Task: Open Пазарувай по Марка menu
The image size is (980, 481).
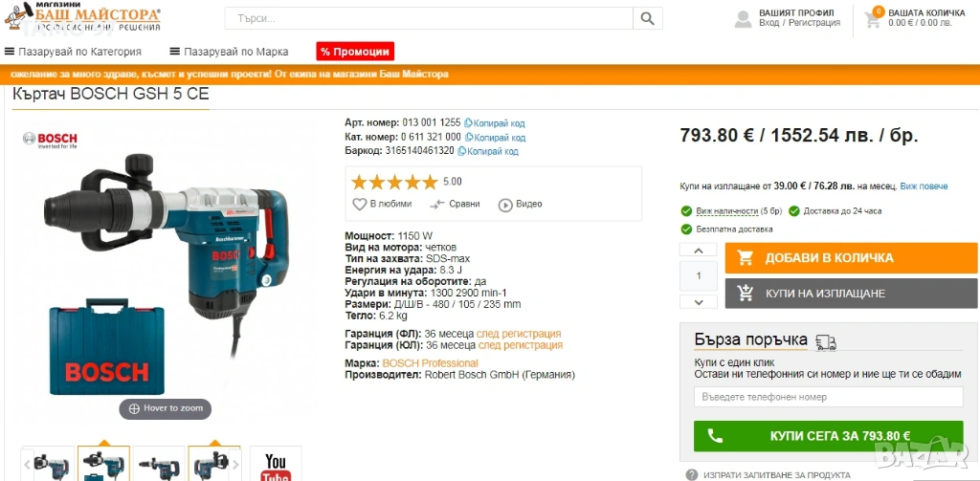Action: tap(229, 52)
